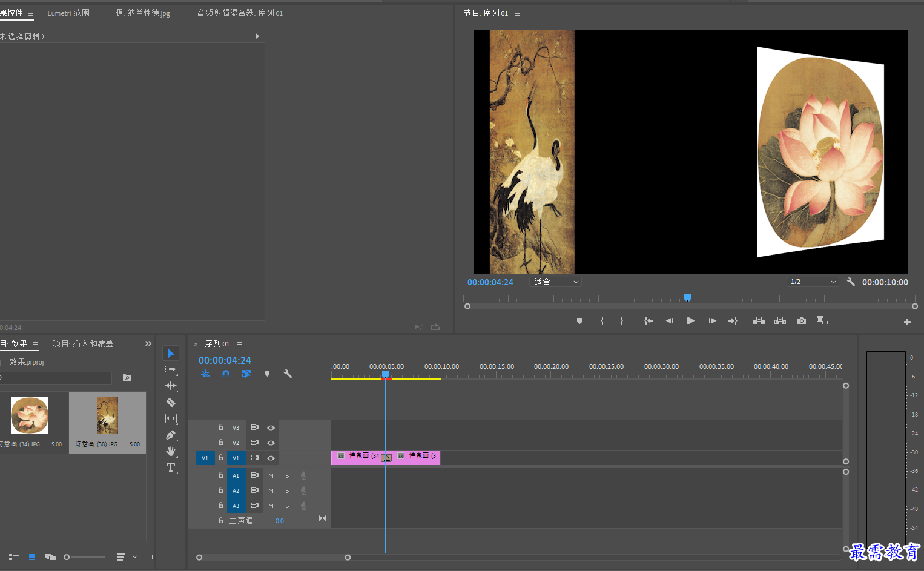Click the timeline Add Marker icon
Screen dimensions: 924x571
267,374
